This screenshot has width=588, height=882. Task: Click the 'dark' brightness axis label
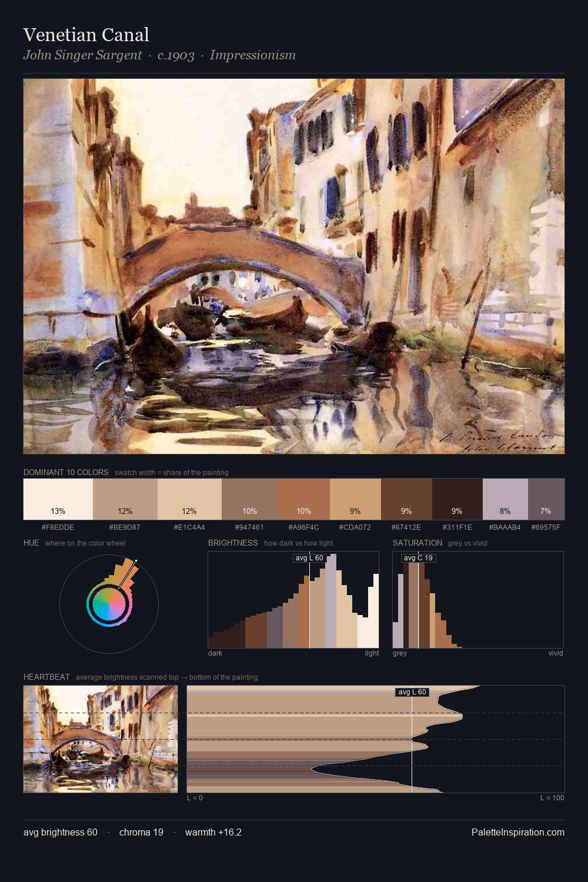(215, 653)
